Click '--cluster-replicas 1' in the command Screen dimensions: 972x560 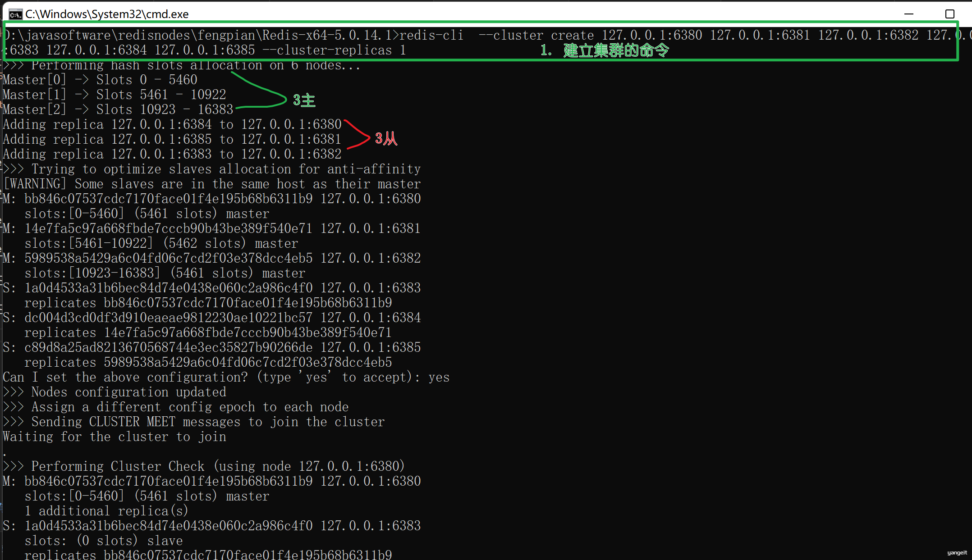click(x=334, y=50)
